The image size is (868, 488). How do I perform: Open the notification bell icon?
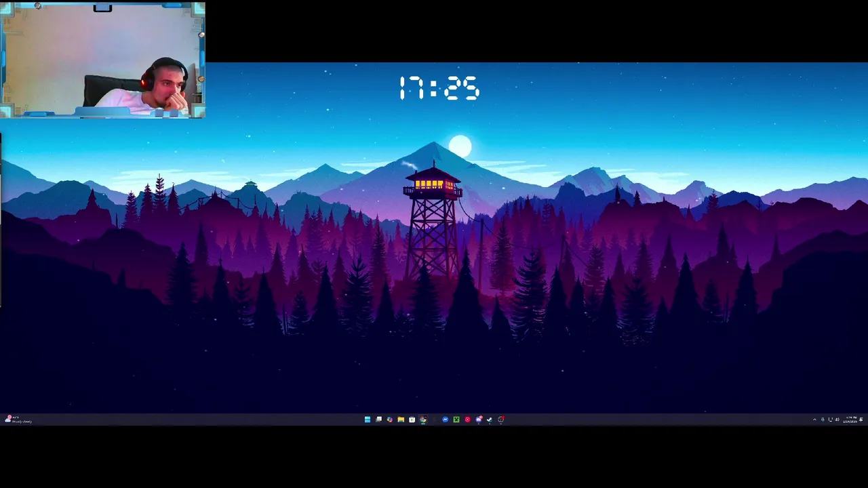pyautogui.click(x=861, y=420)
